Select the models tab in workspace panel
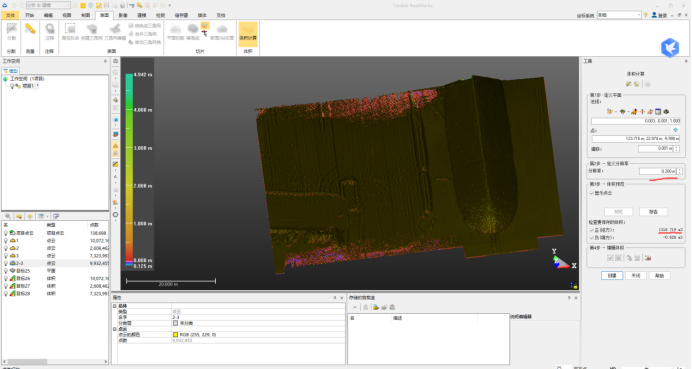The image size is (692, 369). point(11,71)
